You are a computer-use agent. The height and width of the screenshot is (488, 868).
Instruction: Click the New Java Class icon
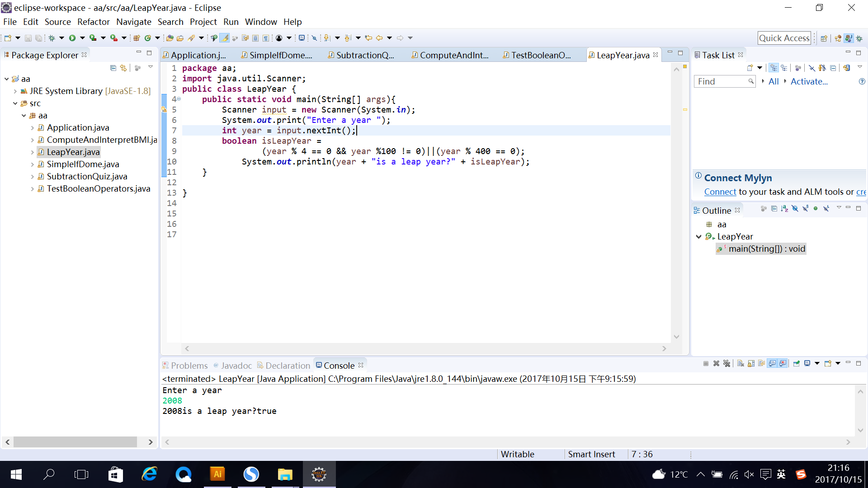(147, 38)
